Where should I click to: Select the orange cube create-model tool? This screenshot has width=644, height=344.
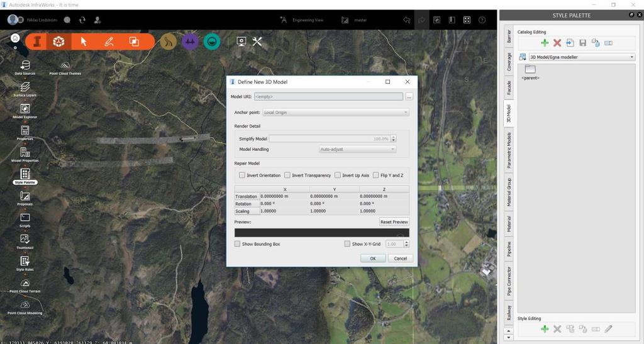pyautogui.click(x=59, y=42)
